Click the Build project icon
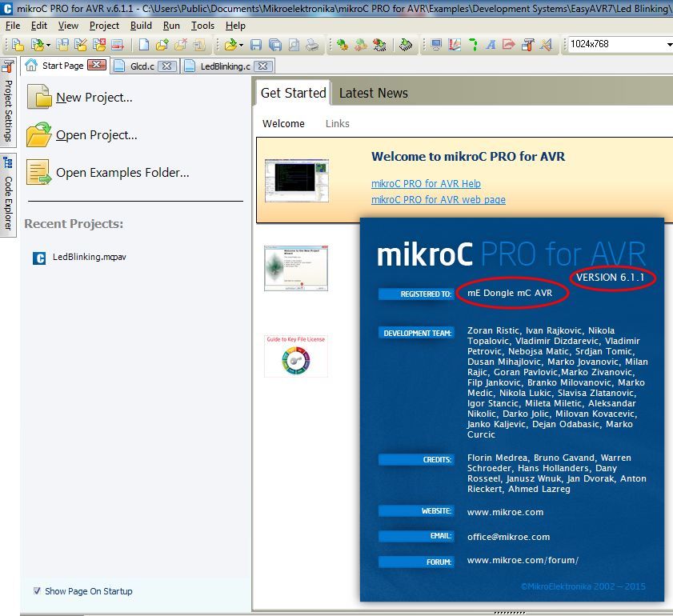 click(342, 45)
